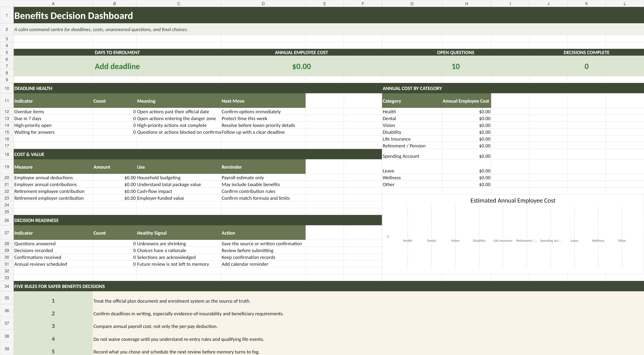Click 'Employee annual deductions' cell
This screenshot has width=644, height=355.
point(53,178)
